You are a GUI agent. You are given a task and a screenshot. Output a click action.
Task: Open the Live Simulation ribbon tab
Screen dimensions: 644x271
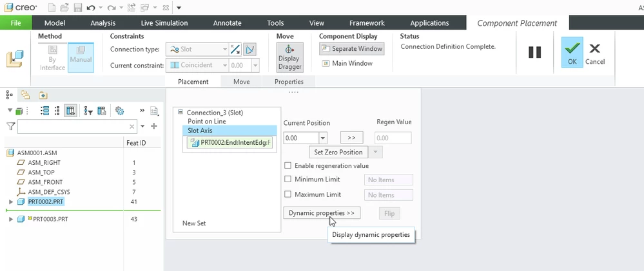click(164, 23)
